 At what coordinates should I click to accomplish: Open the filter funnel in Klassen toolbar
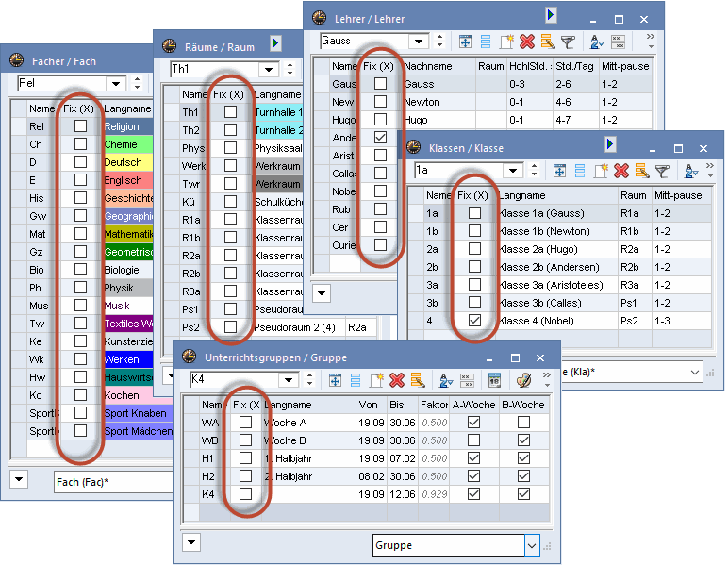(663, 172)
